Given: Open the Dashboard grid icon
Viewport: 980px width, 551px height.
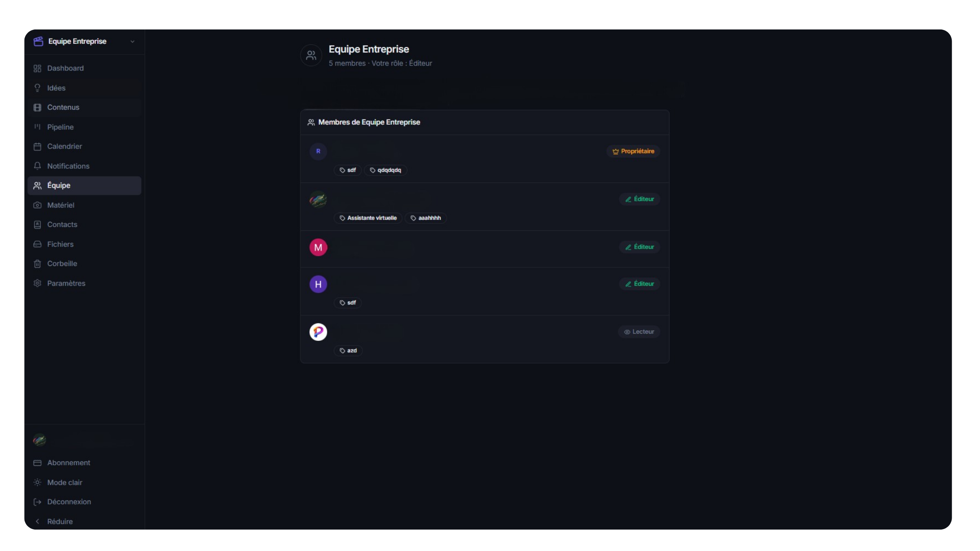Looking at the screenshot, I should (x=37, y=68).
